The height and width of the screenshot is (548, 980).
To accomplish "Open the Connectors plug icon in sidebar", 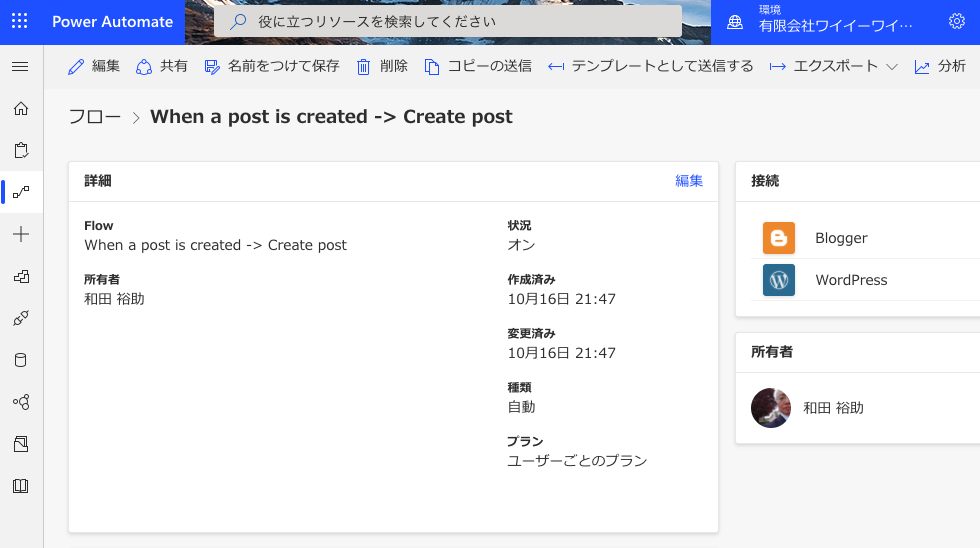I will (x=21, y=318).
